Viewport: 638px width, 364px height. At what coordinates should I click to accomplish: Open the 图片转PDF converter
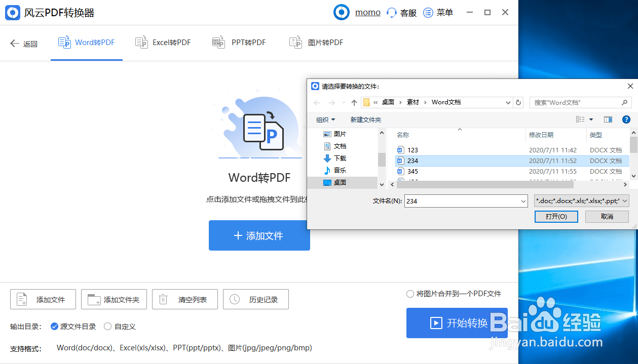point(316,43)
